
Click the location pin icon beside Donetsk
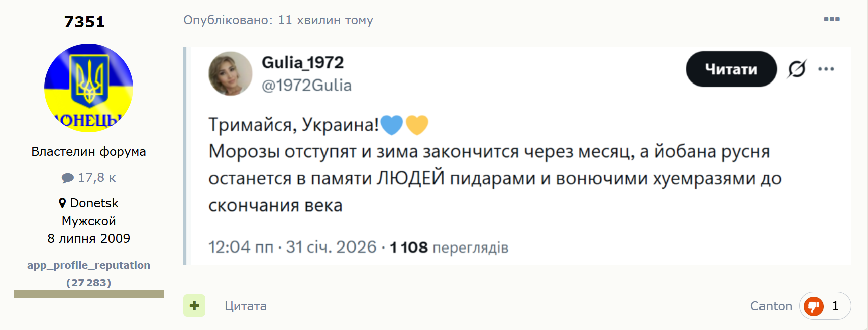62,203
